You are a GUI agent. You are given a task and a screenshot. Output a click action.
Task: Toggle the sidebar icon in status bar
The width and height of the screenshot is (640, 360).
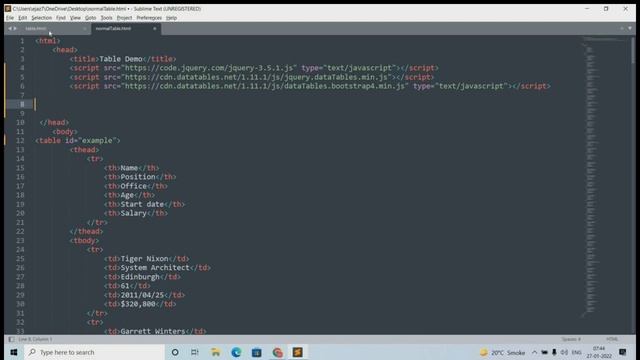pos(11,339)
